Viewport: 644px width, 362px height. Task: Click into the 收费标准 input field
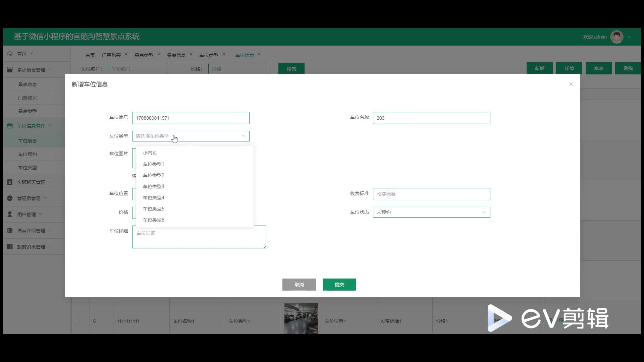pos(431,194)
